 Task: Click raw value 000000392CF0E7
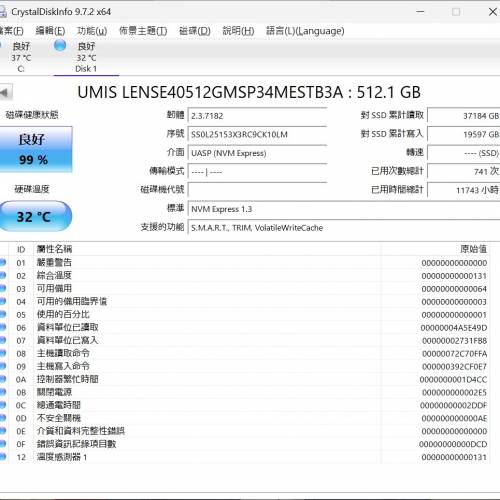[454, 367]
